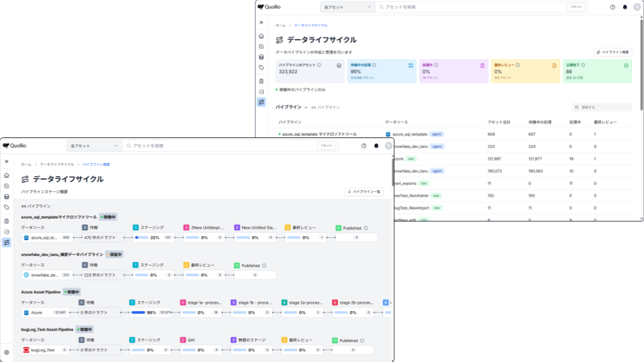Click リセット button in pipeline overview window
This screenshot has width=644, height=362.
point(327,145)
